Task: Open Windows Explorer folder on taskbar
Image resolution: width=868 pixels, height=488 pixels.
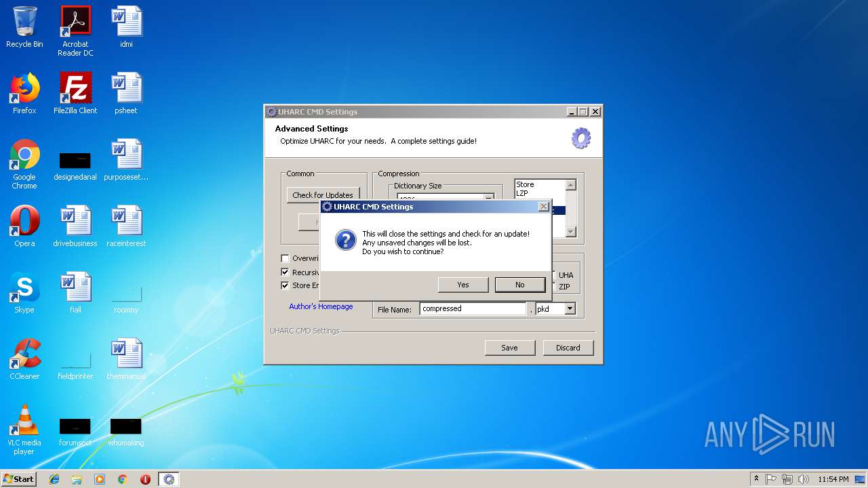Action: (x=77, y=479)
